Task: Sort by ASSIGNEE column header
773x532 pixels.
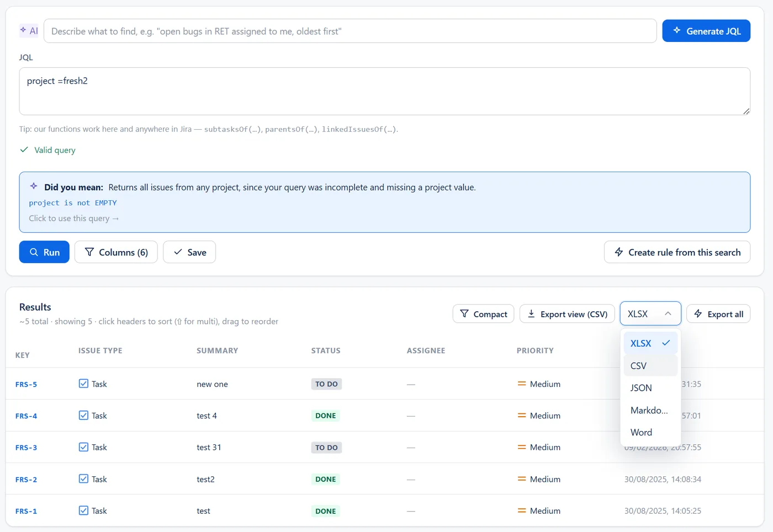Action: [426, 350]
